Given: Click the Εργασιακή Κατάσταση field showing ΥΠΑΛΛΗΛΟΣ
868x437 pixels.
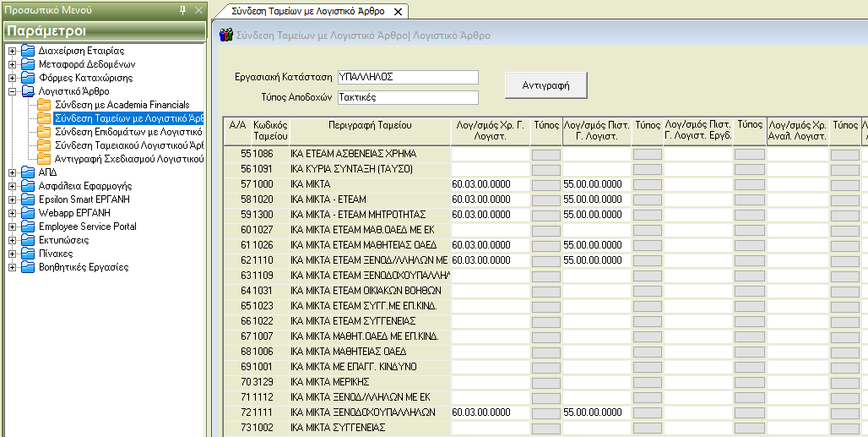Looking at the screenshot, I should [407, 77].
